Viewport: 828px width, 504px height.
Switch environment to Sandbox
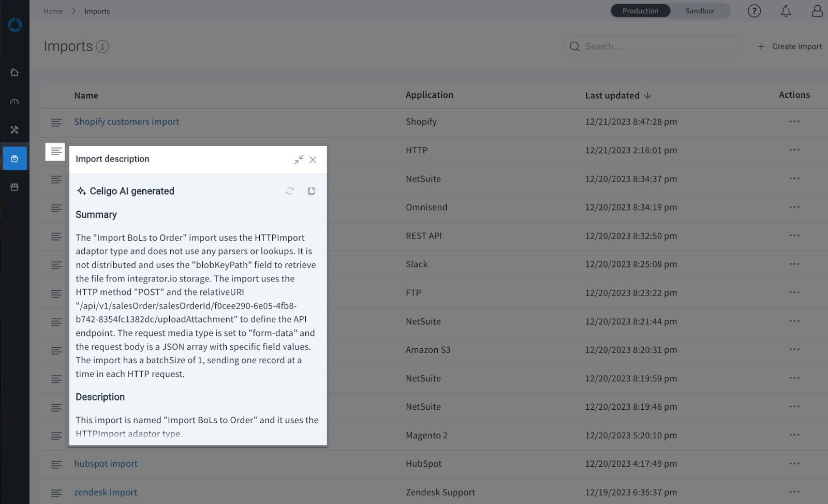700,10
